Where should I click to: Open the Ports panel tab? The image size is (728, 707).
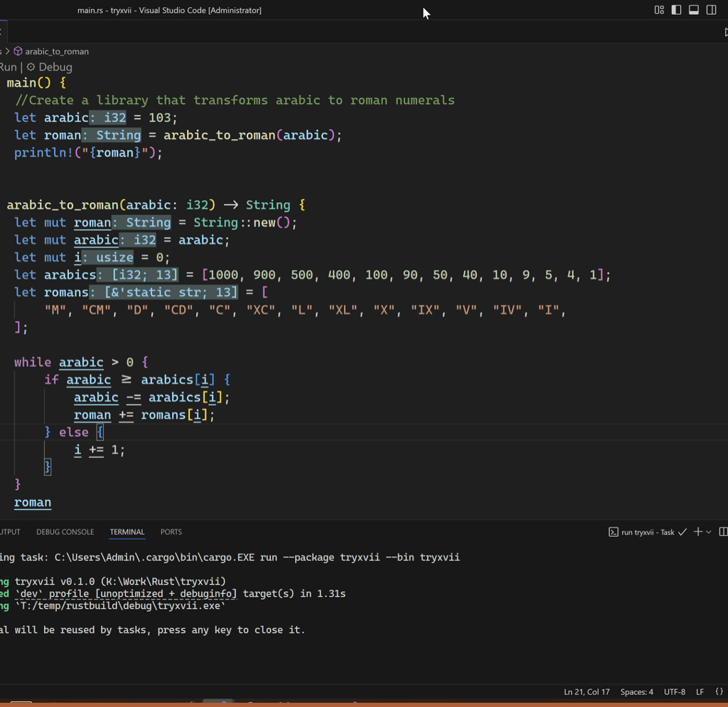[171, 532]
